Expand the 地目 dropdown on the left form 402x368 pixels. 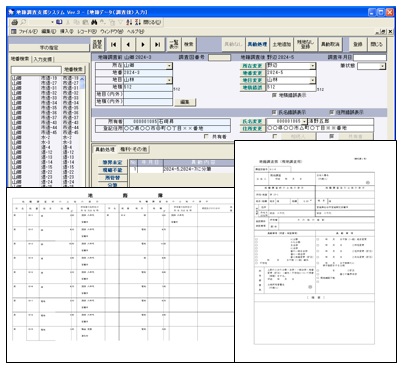(x=169, y=80)
